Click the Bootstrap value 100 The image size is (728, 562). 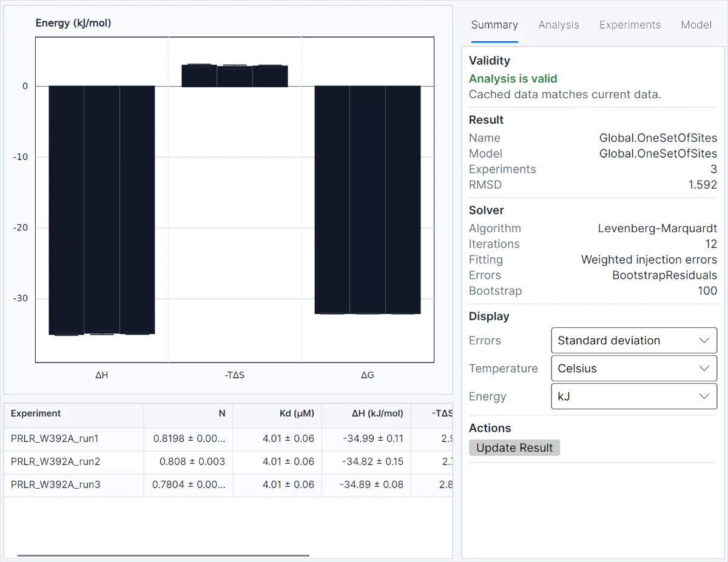click(707, 291)
